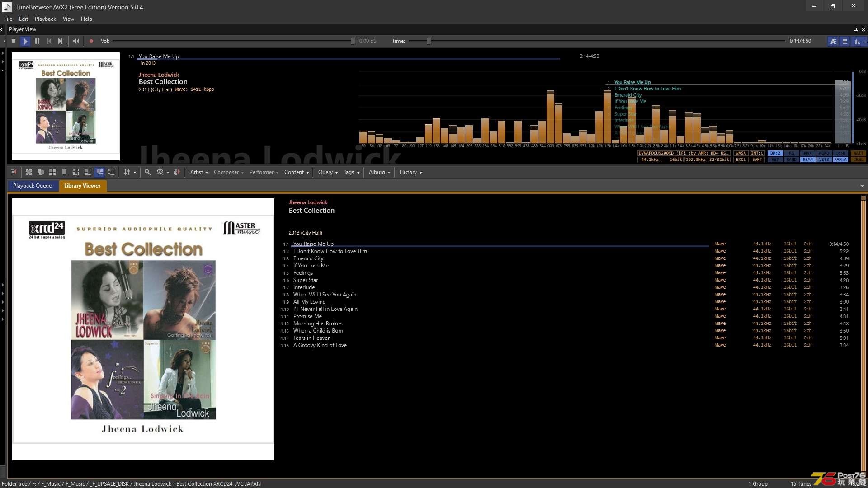Pin the Player View panel
Viewport: 868px width, 488px height.
point(856,29)
